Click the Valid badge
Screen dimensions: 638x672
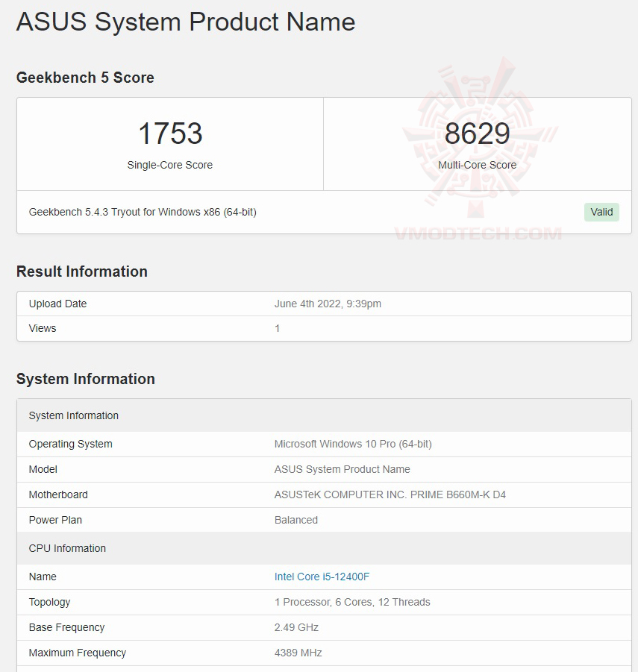point(601,212)
